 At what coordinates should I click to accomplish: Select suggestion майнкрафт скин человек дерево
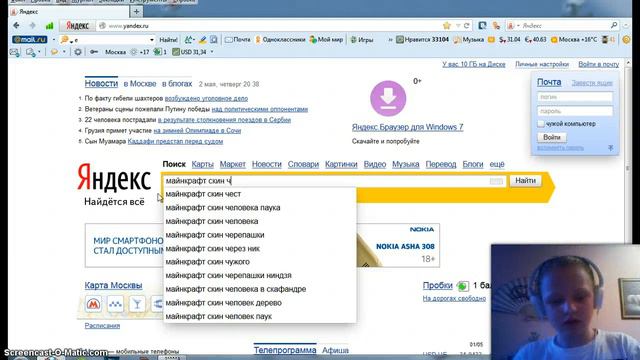click(x=260, y=302)
